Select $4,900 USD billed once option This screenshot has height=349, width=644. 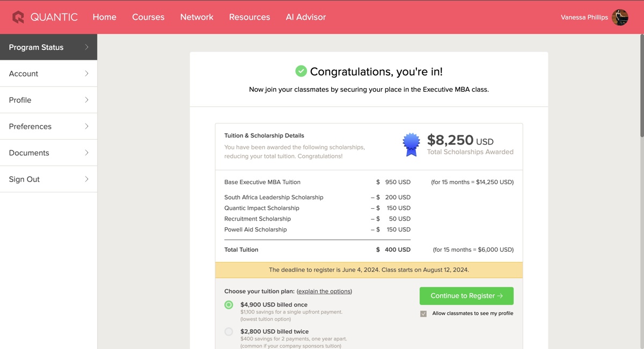tap(229, 304)
